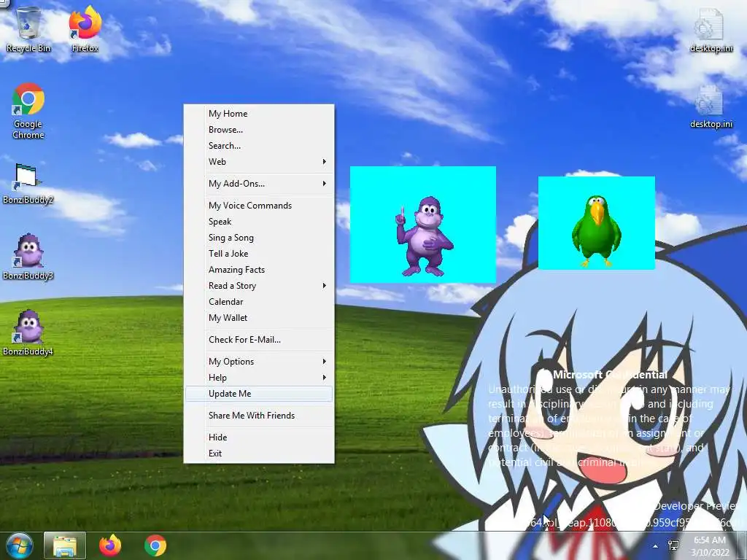Select the lower desktop.ini file icon
This screenshot has width=747, height=560.
(711, 107)
